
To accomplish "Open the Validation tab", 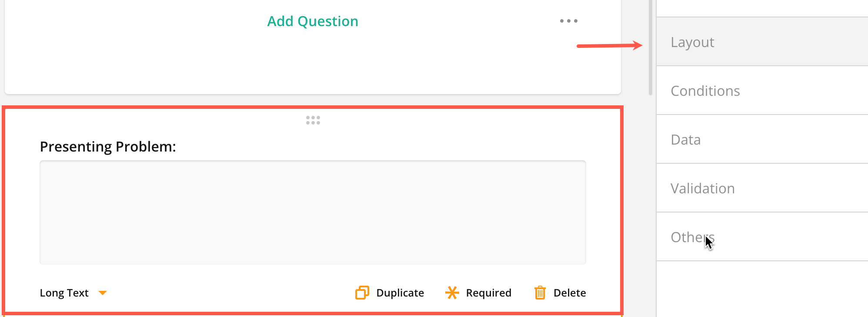I will [702, 189].
